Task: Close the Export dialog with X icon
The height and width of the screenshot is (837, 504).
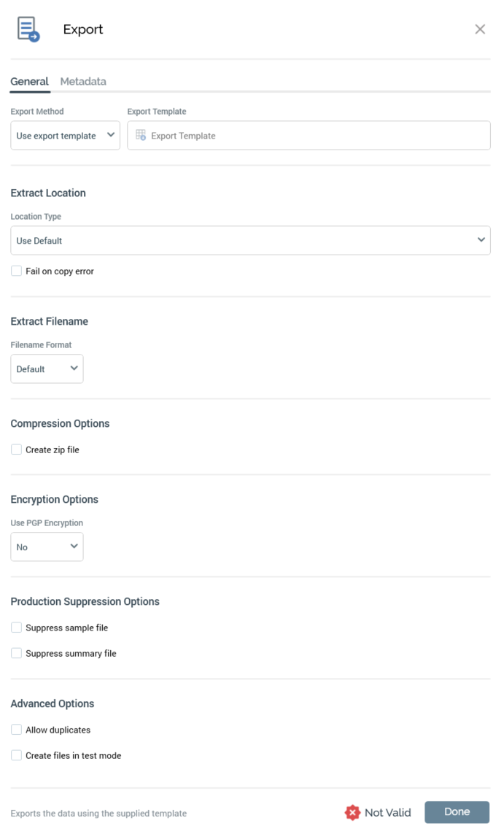Action: tap(480, 29)
